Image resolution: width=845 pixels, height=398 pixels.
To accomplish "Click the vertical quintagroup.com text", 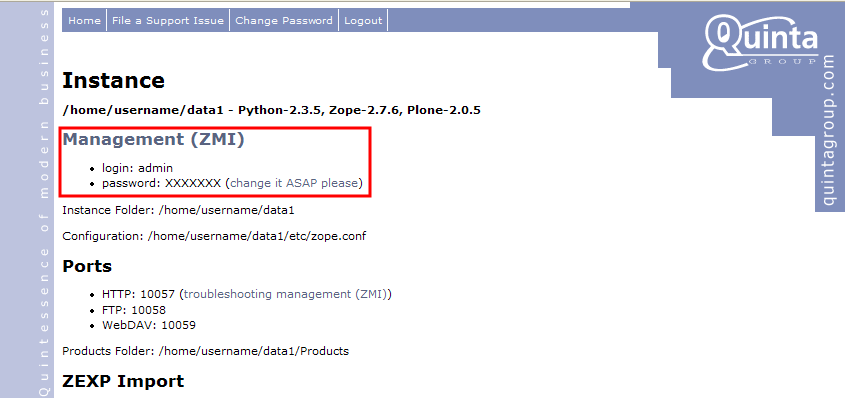I will pyautogui.click(x=829, y=128).
